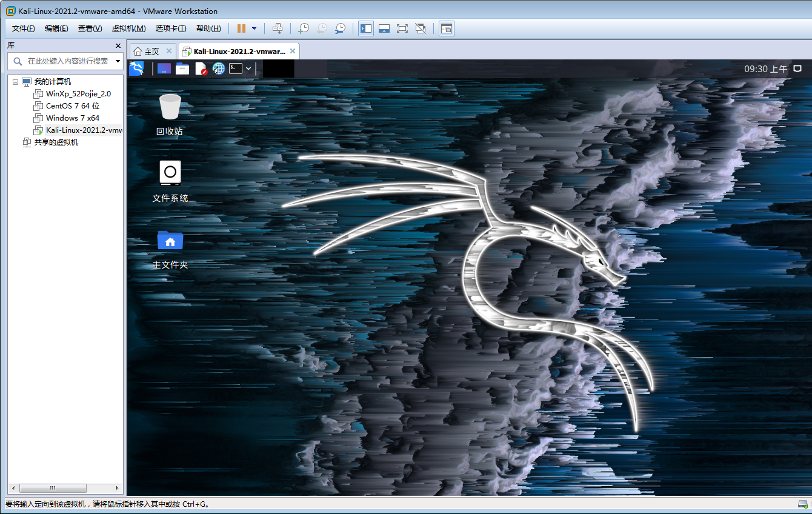Expand the terminal dropdown arrow in panel
The image size is (812, 514).
pyautogui.click(x=248, y=68)
